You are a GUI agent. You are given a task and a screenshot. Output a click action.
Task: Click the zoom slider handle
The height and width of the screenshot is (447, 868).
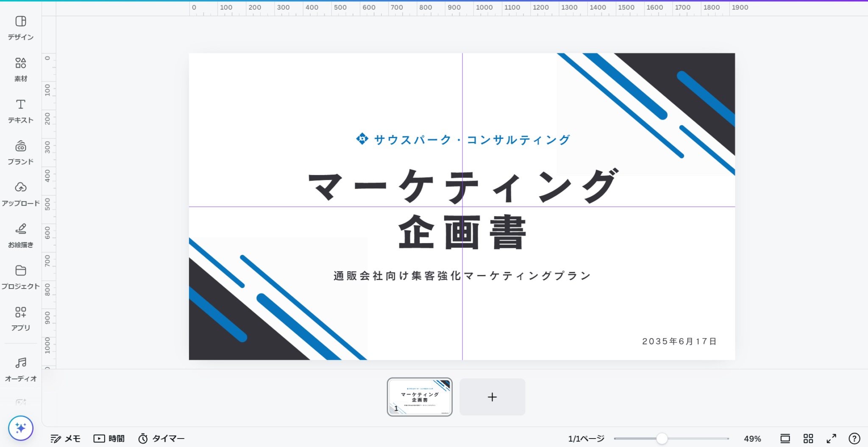[x=662, y=439]
